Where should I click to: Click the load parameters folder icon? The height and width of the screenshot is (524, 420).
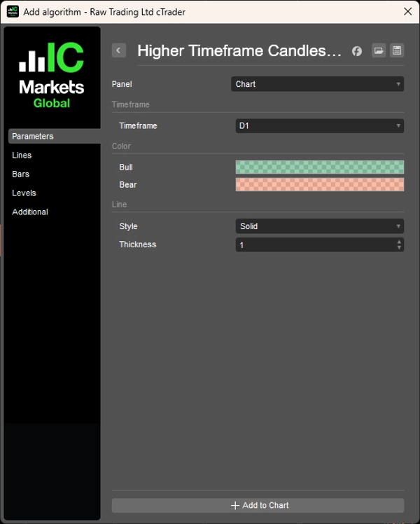pos(378,50)
